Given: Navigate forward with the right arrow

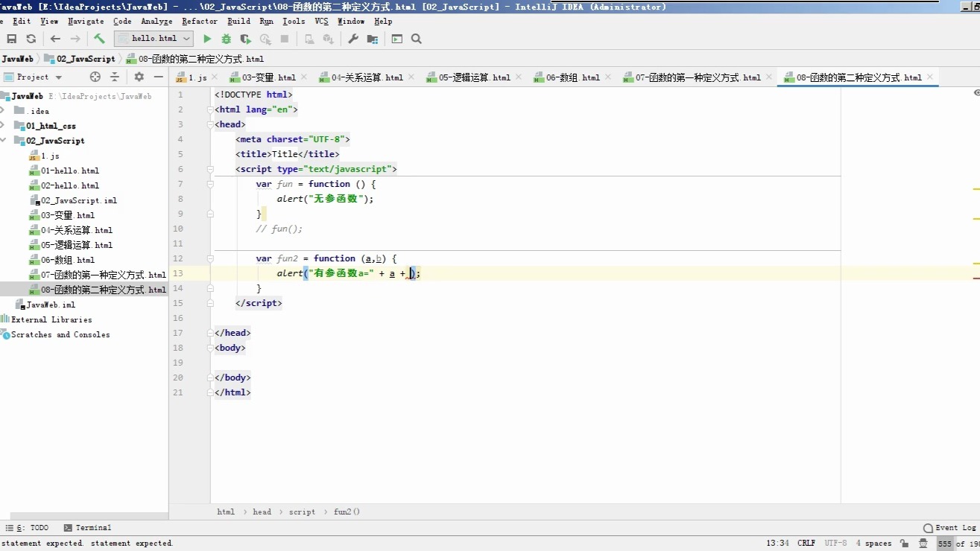Looking at the screenshot, I should (75, 39).
